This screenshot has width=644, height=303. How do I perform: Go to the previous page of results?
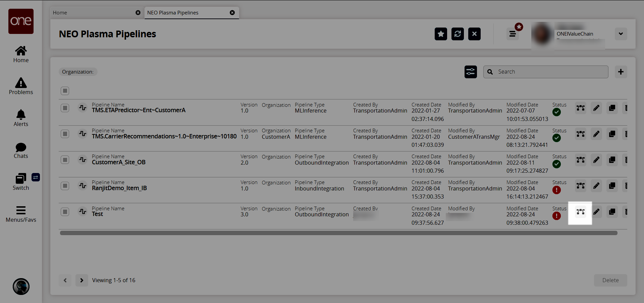click(x=65, y=280)
